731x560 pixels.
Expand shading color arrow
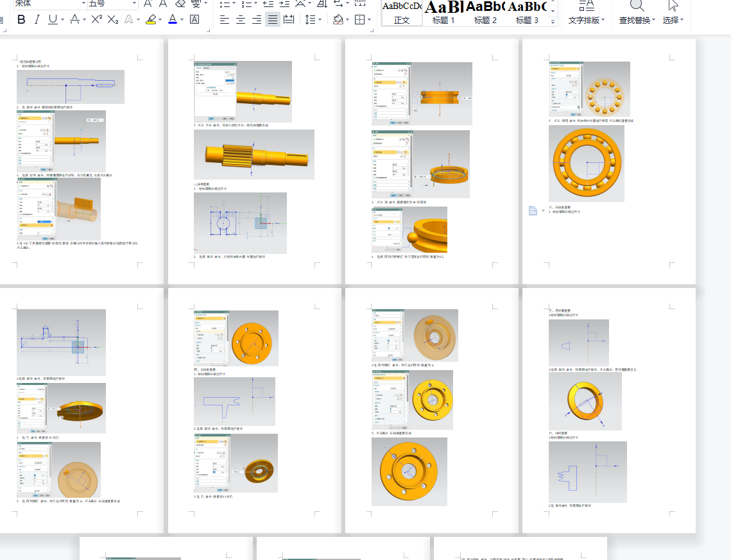click(x=347, y=20)
